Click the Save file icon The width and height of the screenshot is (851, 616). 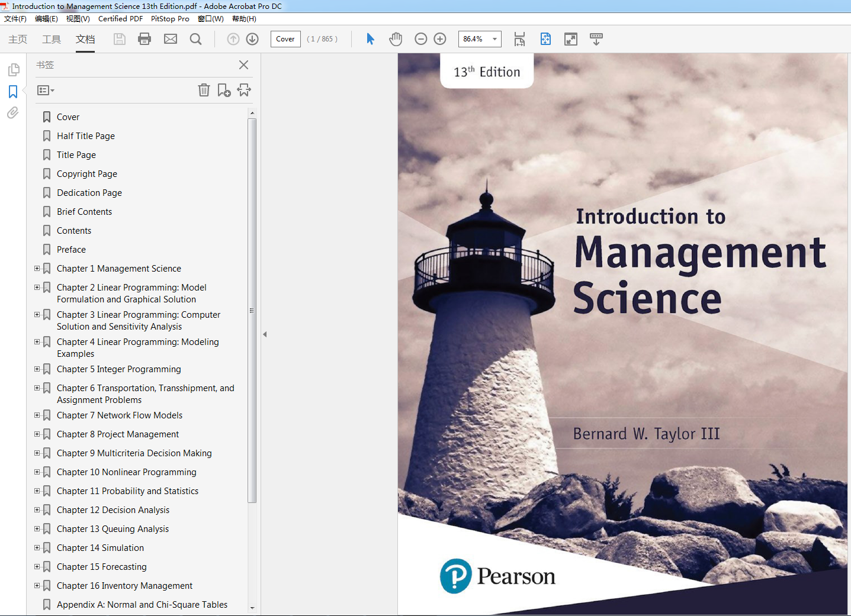point(120,39)
